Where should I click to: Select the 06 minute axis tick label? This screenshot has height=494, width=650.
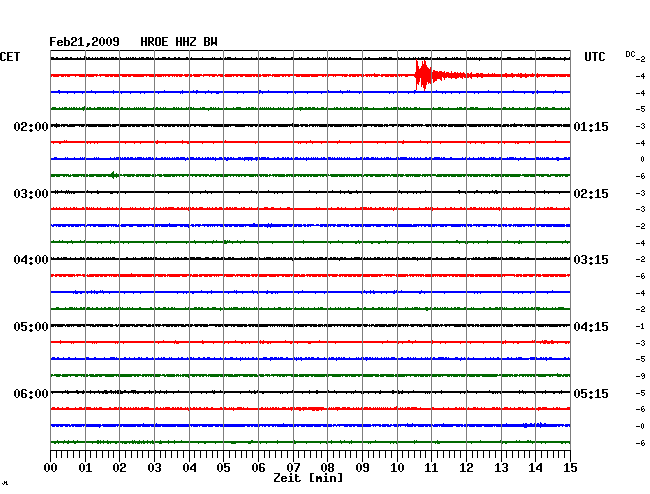coord(258,468)
